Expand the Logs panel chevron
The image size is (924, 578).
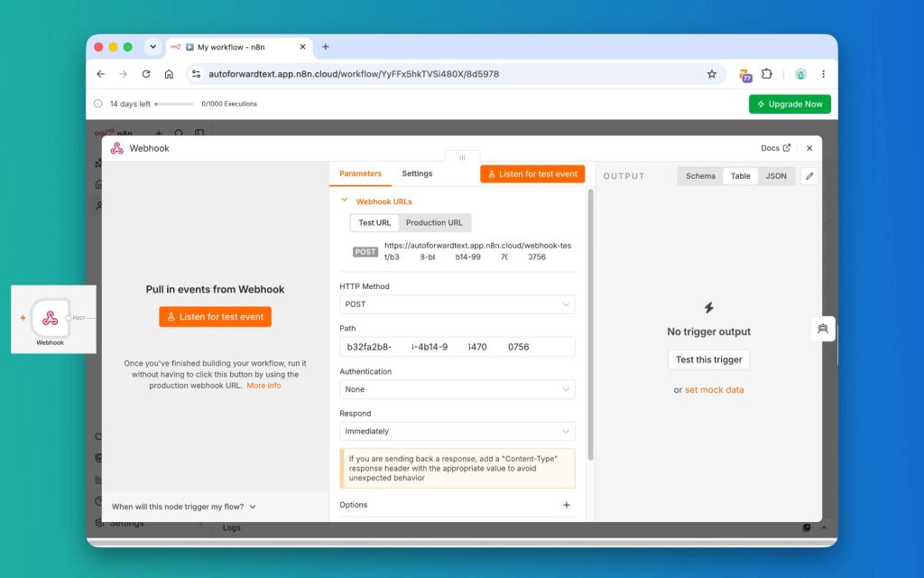tap(824, 527)
